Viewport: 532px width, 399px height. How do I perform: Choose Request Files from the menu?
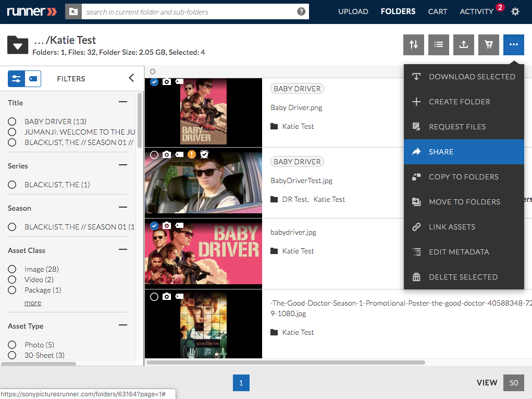pos(464,127)
